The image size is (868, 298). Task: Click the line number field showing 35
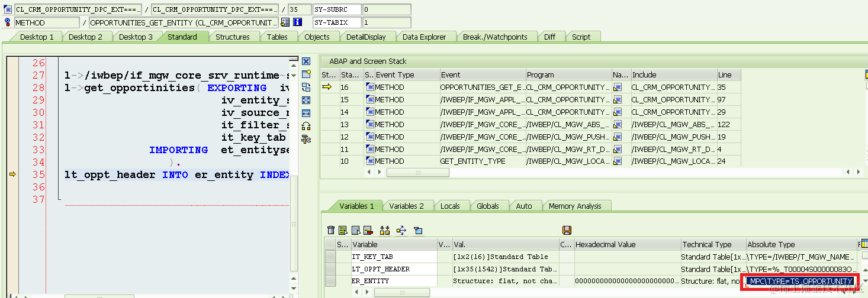tap(301, 9)
